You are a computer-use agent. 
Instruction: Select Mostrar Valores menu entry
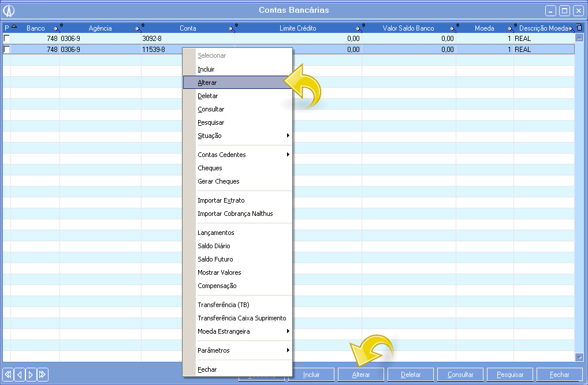point(238,272)
